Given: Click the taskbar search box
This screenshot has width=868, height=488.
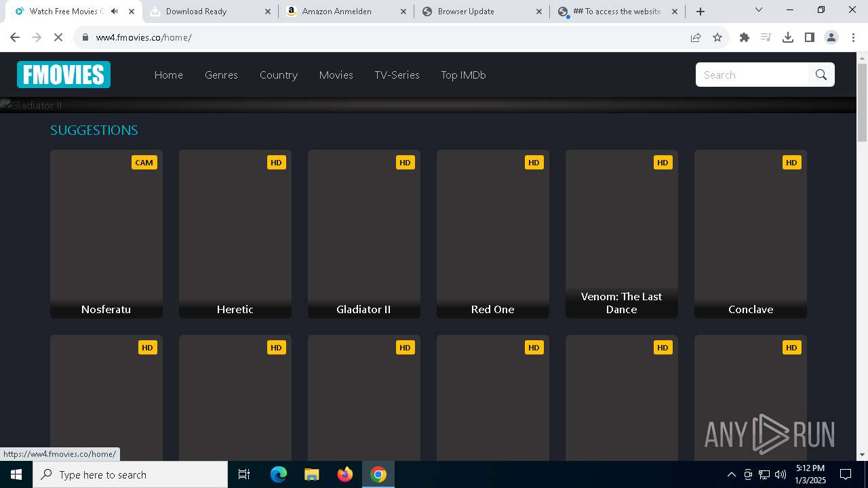Looking at the screenshot, I should [130, 474].
